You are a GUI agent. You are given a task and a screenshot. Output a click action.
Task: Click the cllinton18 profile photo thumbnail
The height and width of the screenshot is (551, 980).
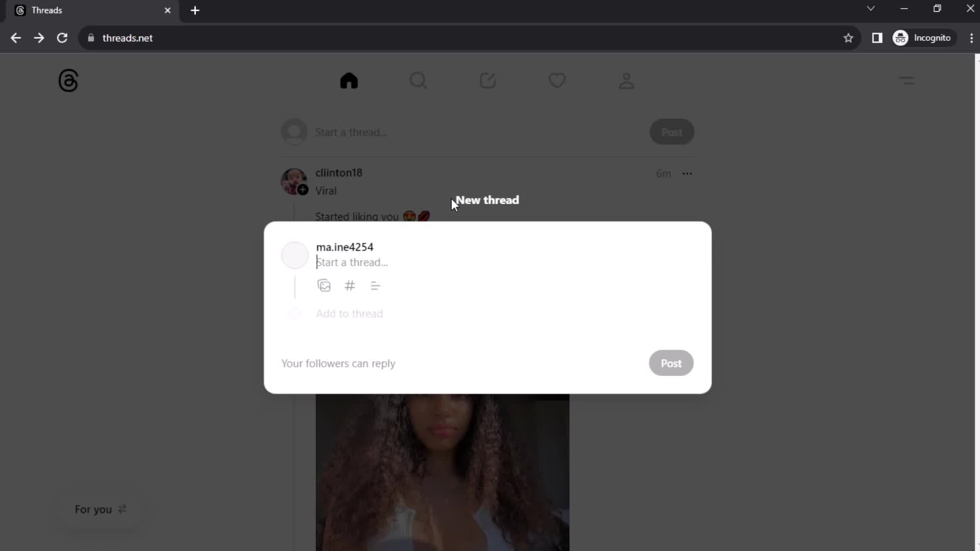pos(293,181)
